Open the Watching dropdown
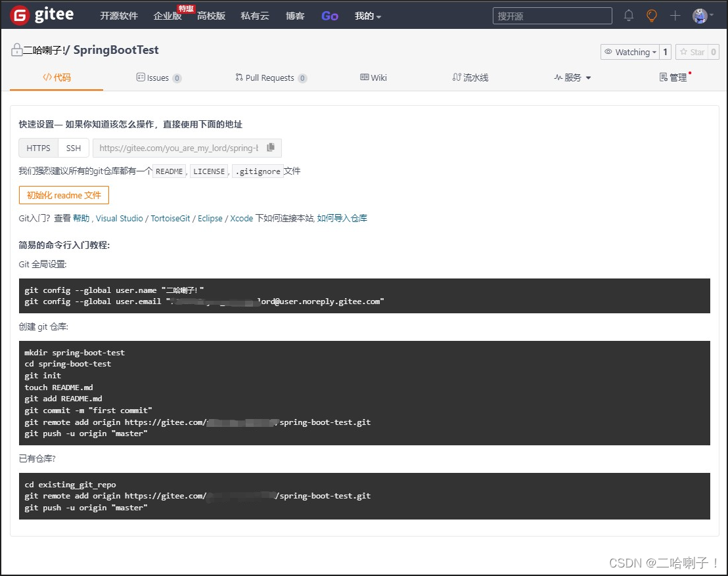728x576 pixels. pyautogui.click(x=630, y=52)
